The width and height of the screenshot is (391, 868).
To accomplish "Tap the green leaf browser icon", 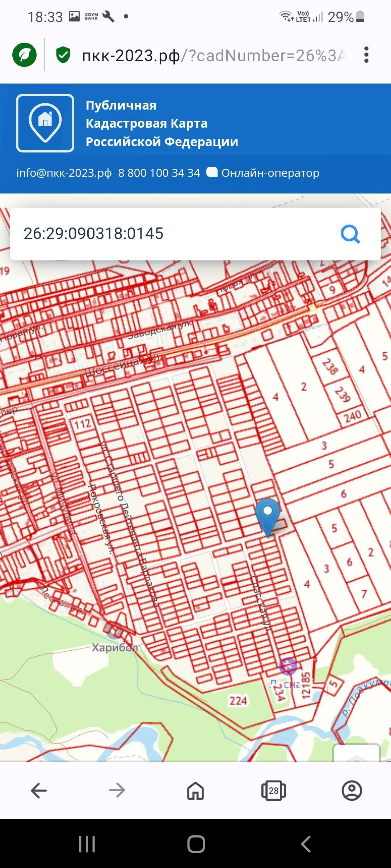I will (24, 55).
